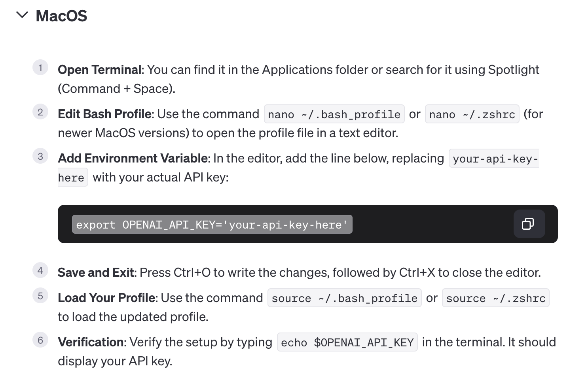
Task: Click the bold Open Terminal label
Action: pos(99,70)
